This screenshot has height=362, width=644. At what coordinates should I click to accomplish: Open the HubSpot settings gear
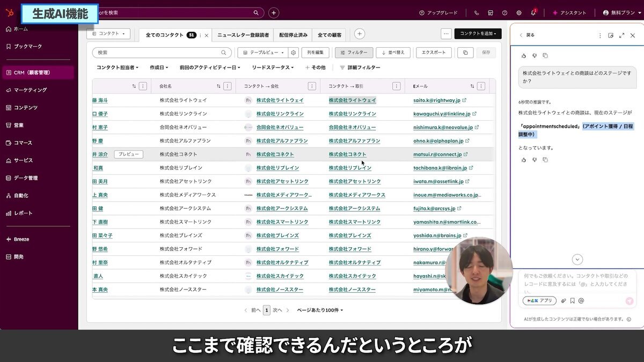518,12
